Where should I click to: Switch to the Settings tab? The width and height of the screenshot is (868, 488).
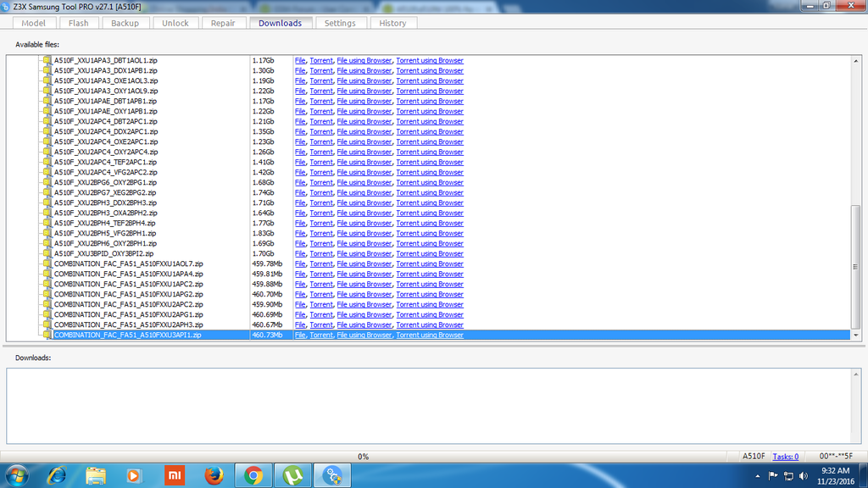point(340,23)
